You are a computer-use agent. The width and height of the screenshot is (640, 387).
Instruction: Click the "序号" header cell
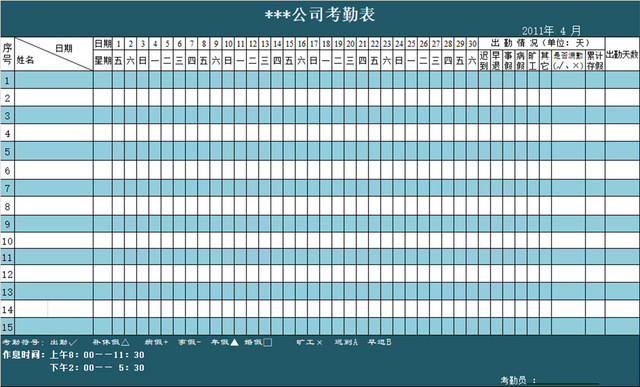coord(7,54)
